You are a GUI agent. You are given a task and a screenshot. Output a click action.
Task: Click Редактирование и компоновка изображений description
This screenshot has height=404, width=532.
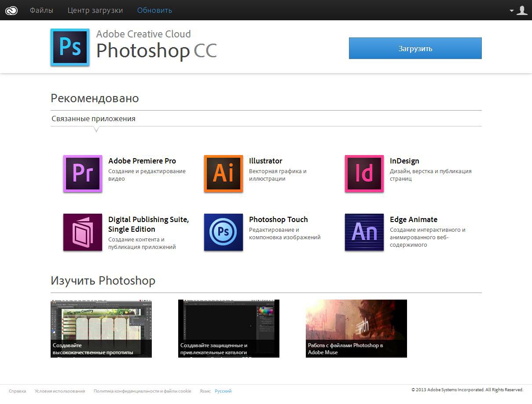pos(285,234)
